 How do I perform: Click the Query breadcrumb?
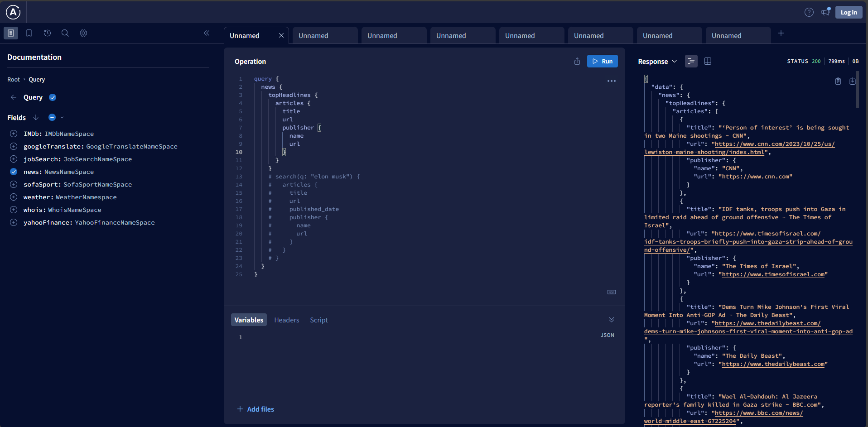[37, 80]
